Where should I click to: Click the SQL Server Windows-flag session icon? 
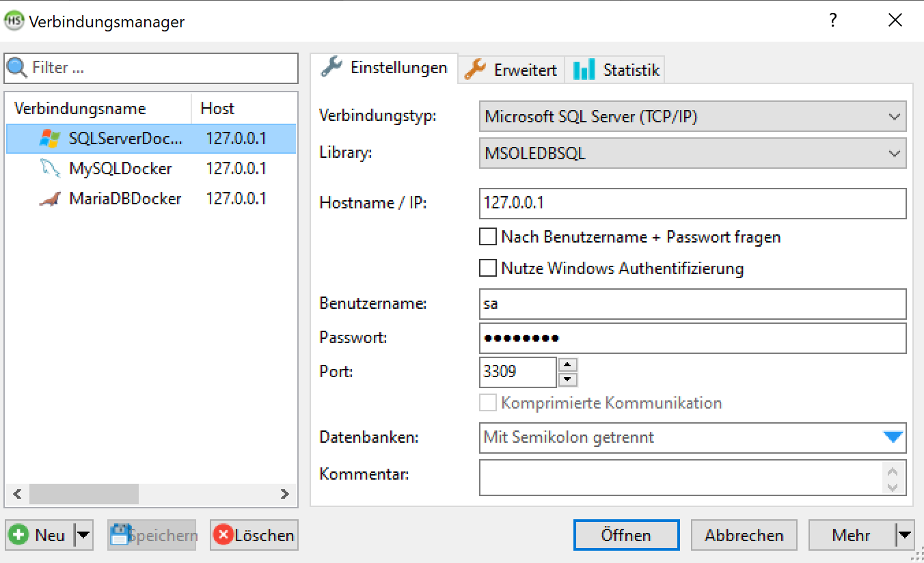coord(50,139)
